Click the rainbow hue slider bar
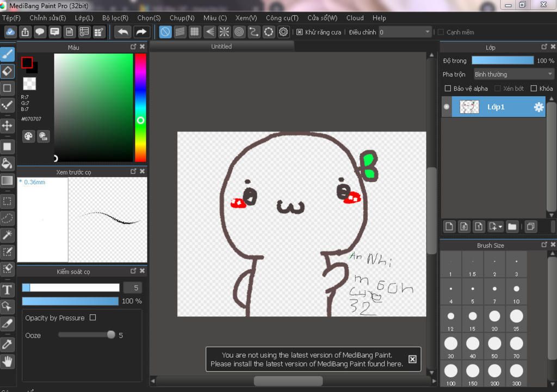557x392 pixels. pos(140,108)
